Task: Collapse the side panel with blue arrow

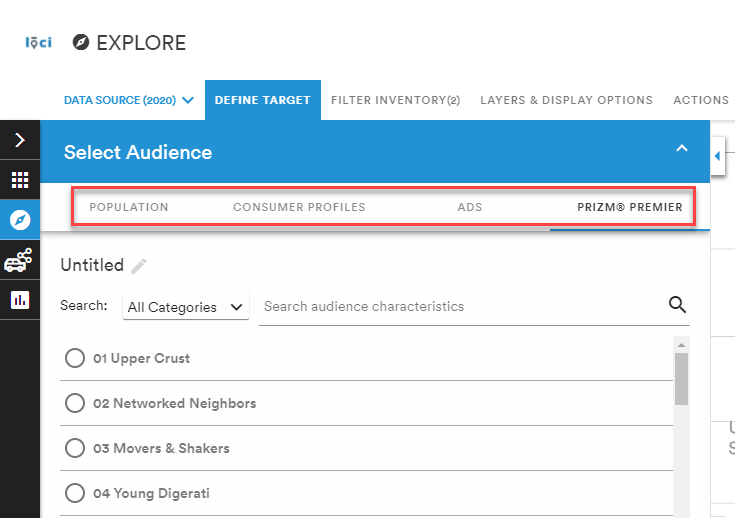Action: [x=718, y=156]
